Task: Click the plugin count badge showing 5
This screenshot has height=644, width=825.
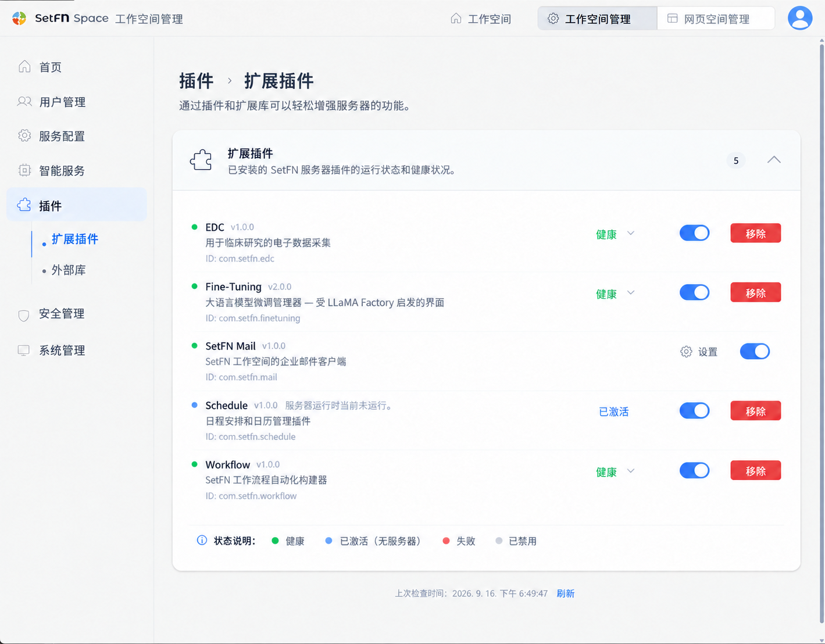Action: pos(736,160)
